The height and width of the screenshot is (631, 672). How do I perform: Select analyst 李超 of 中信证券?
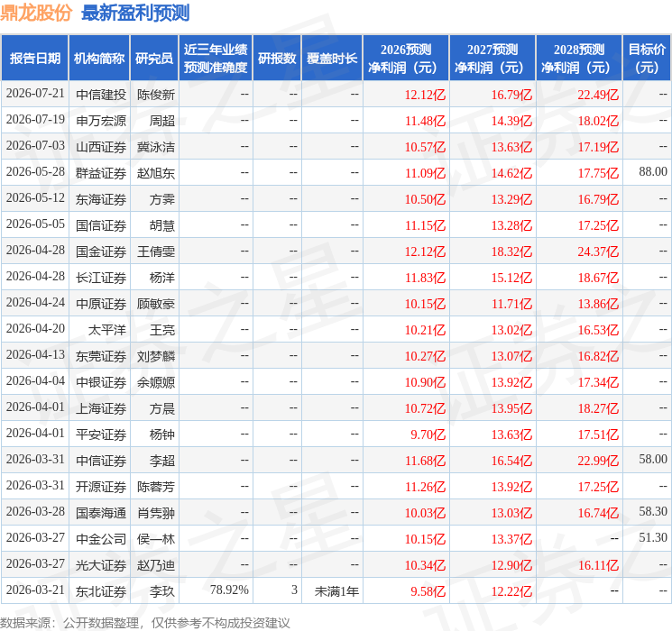point(162,461)
